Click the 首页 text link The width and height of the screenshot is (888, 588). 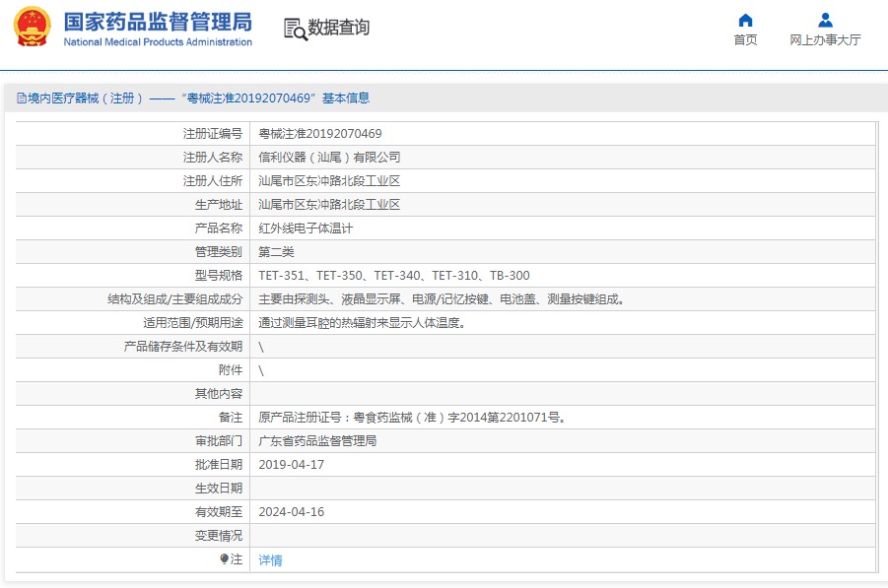(745, 39)
